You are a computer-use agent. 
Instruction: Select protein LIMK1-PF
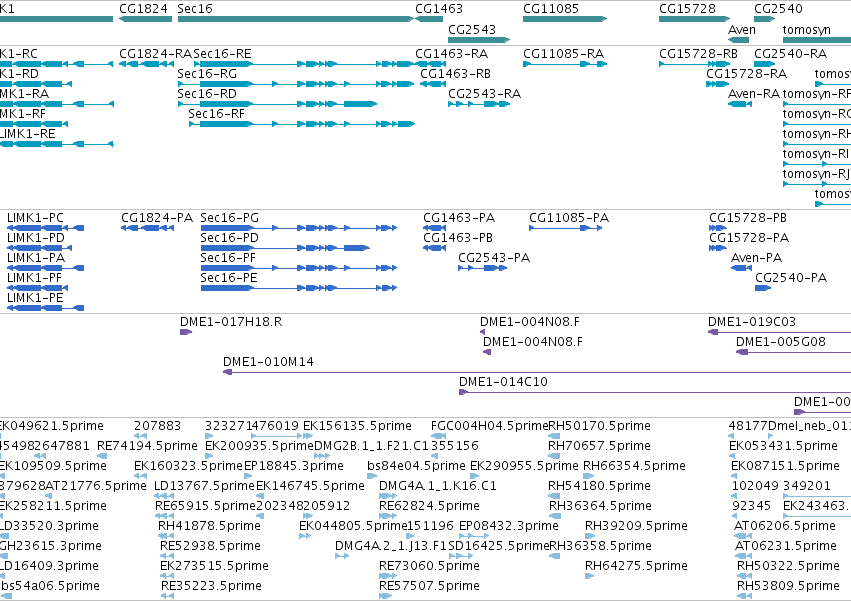click(x=34, y=279)
